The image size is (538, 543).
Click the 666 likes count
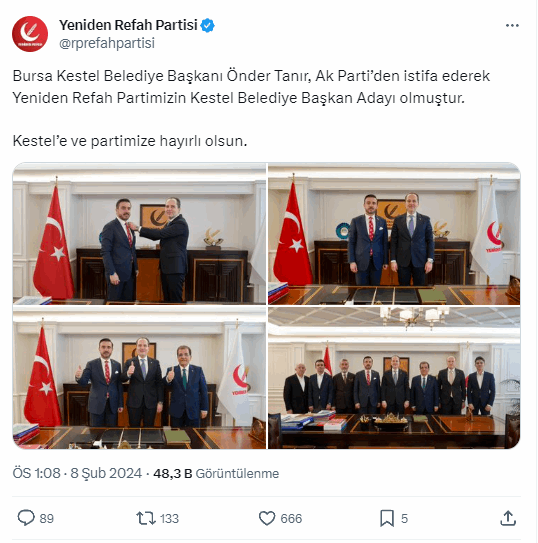[x=291, y=519]
